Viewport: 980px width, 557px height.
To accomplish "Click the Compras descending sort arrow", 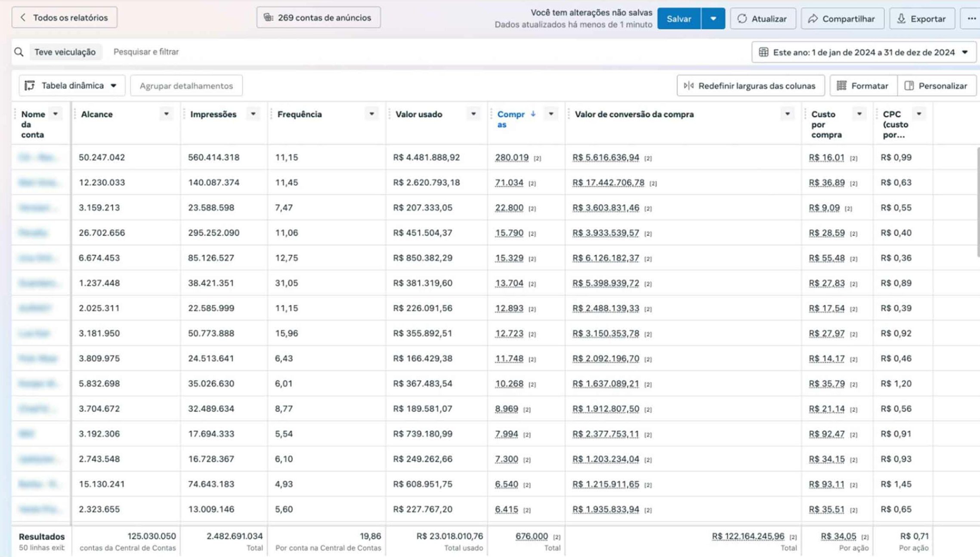I will pyautogui.click(x=533, y=114).
